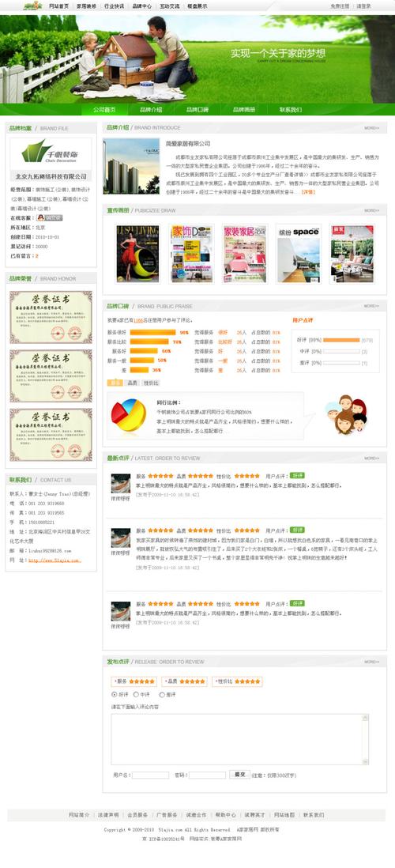Select the orange 服务 rating tab
The height and width of the screenshot is (868, 395).
coord(115,383)
